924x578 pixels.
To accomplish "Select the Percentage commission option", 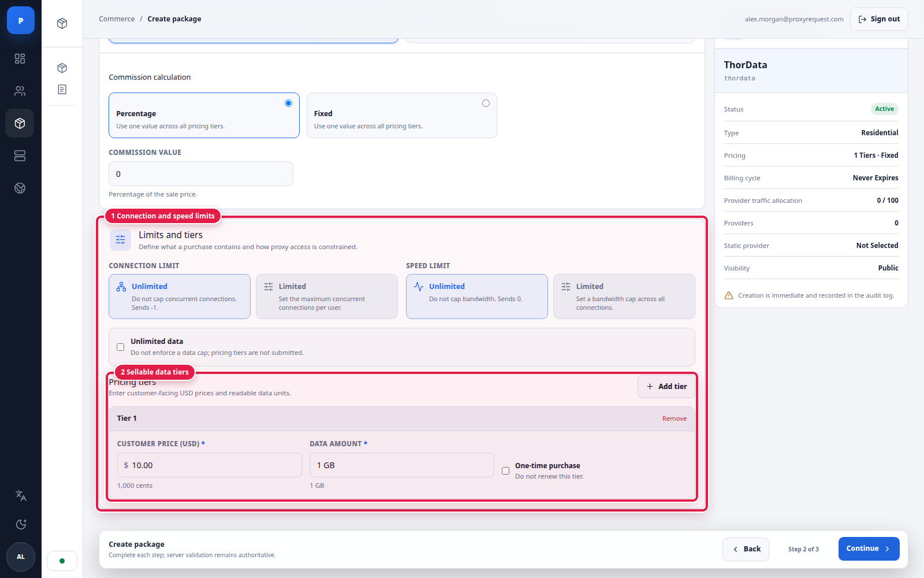I will tap(204, 116).
